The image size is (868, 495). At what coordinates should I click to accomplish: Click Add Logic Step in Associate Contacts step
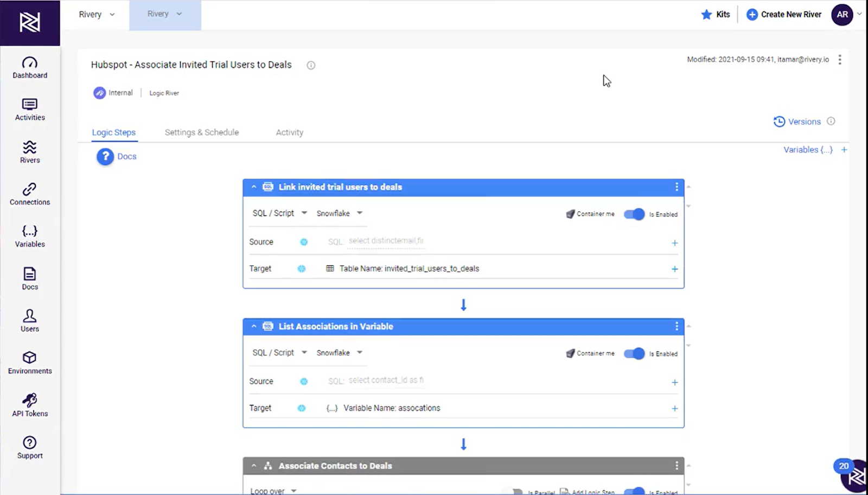coord(587,492)
